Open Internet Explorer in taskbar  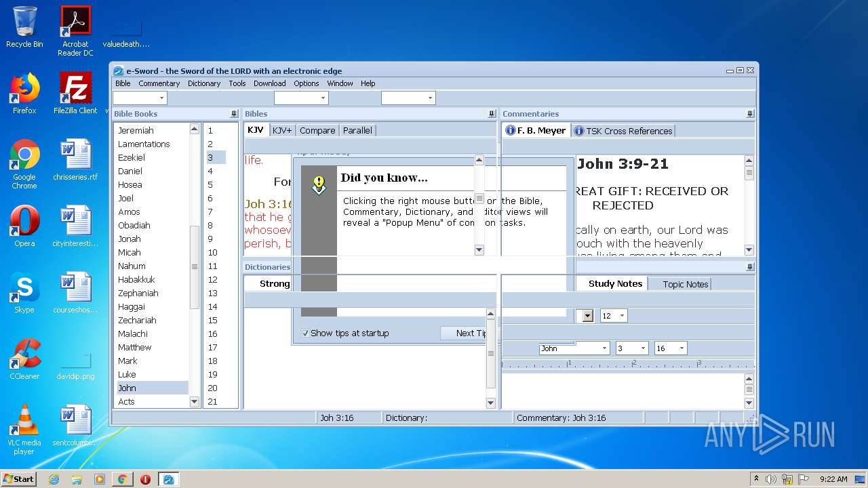coord(54,479)
